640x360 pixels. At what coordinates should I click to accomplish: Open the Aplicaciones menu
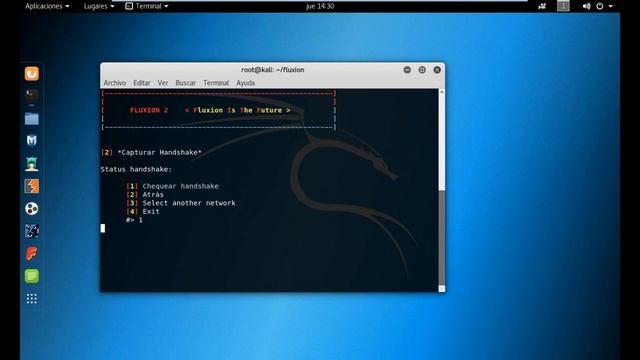[x=47, y=6]
